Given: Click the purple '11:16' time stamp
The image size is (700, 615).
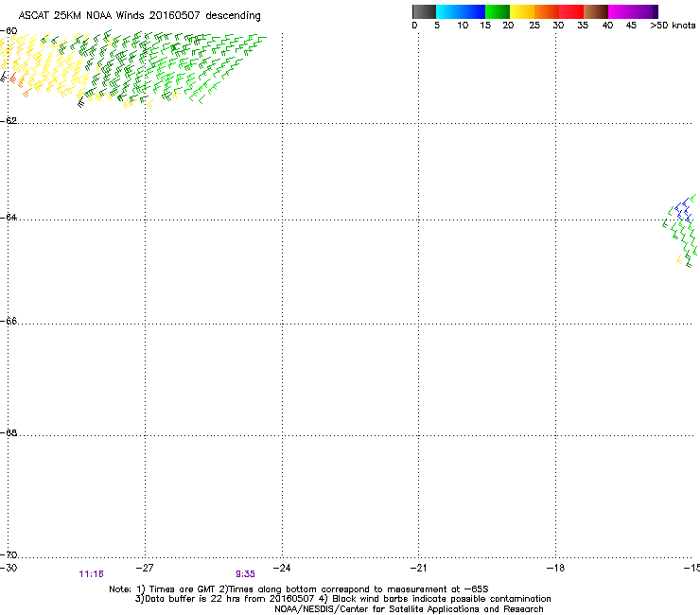Looking at the screenshot, I should click(91, 574).
